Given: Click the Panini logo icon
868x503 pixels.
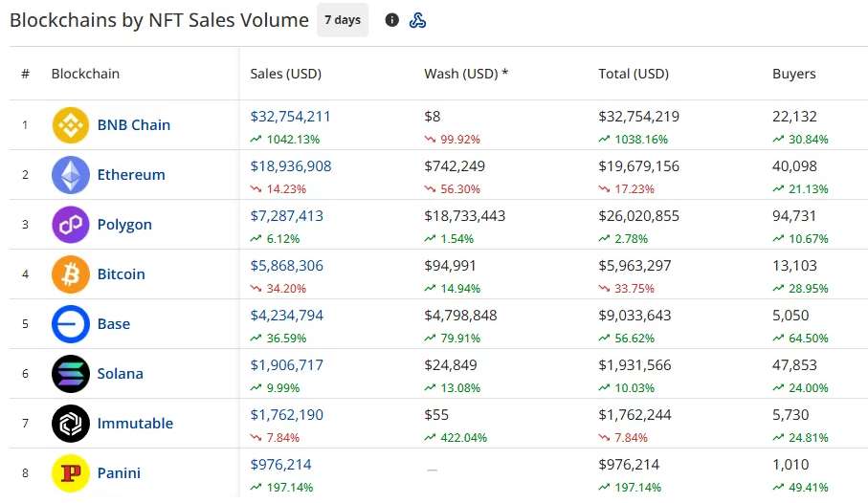Looking at the screenshot, I should [70, 473].
